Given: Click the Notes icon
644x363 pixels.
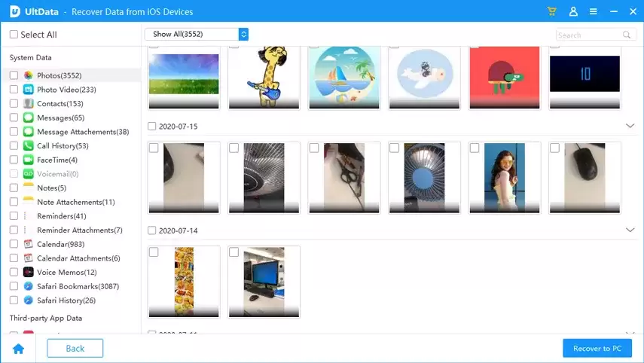Looking at the screenshot, I should 29,188.
